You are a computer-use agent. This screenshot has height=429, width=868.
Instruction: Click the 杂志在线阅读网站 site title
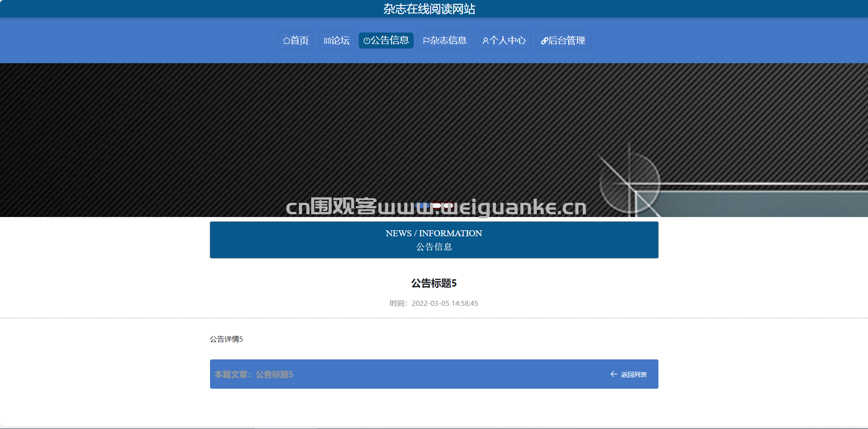click(x=429, y=9)
